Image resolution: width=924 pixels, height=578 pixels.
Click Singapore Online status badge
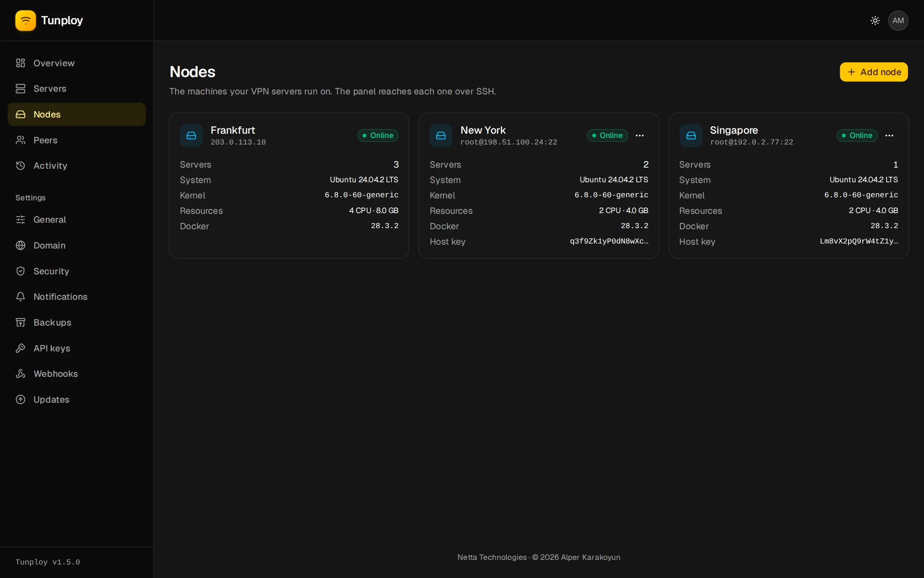tap(857, 136)
